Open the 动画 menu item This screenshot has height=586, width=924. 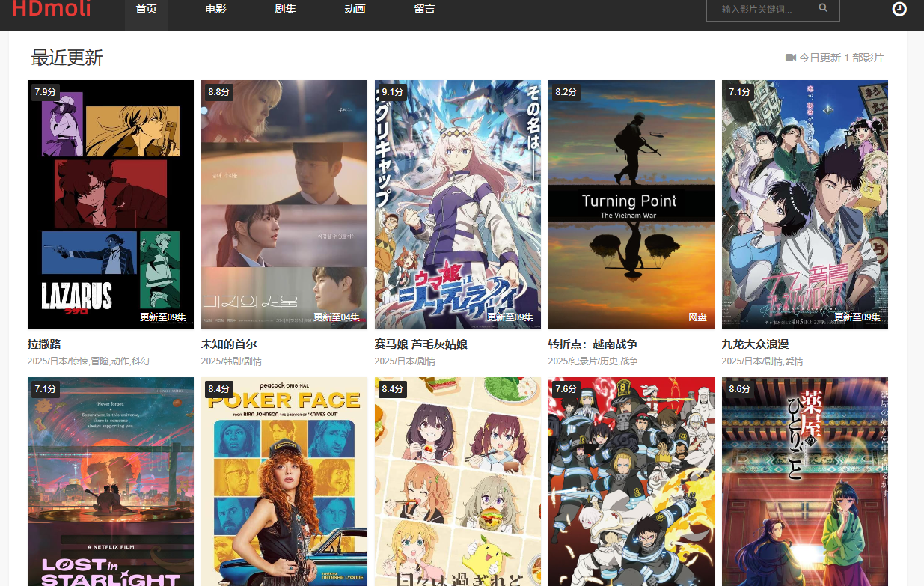(355, 10)
